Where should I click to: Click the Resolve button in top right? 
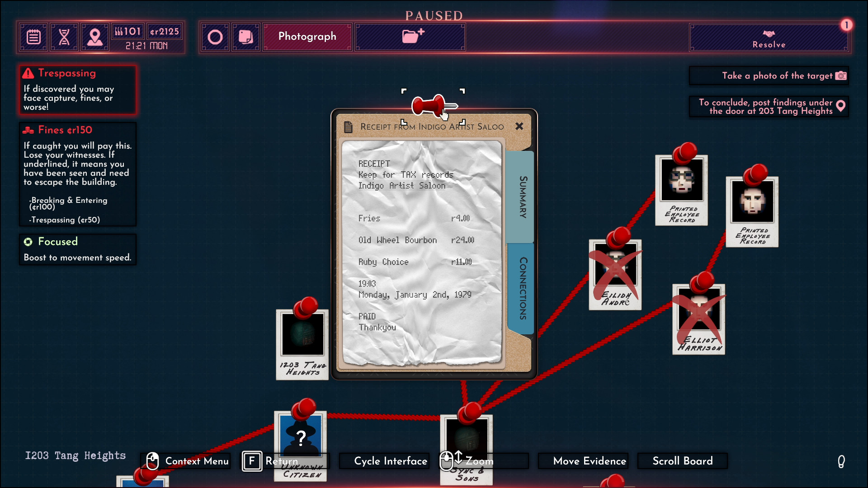(769, 38)
